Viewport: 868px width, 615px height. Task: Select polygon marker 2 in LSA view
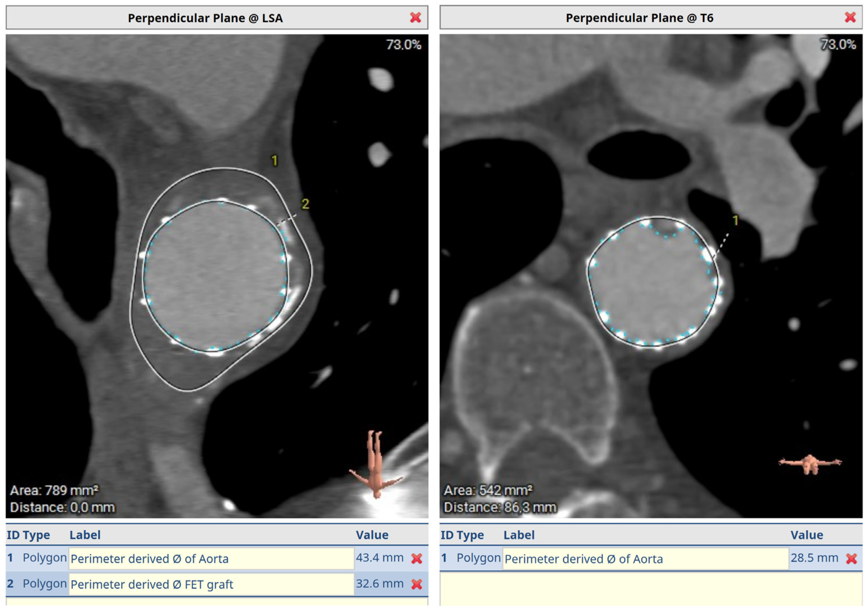(305, 204)
